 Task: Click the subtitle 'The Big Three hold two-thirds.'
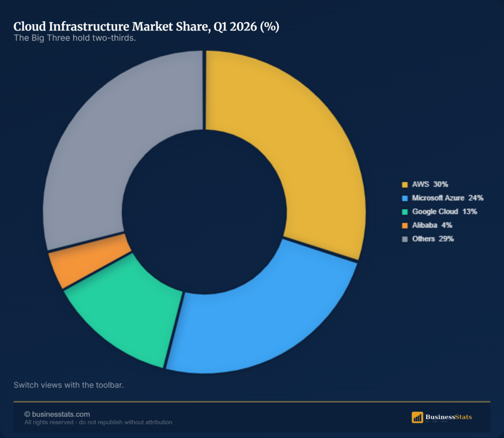point(75,38)
